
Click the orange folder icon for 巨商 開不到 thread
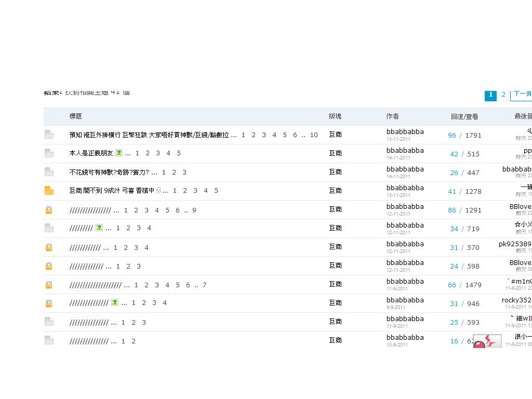point(49,191)
